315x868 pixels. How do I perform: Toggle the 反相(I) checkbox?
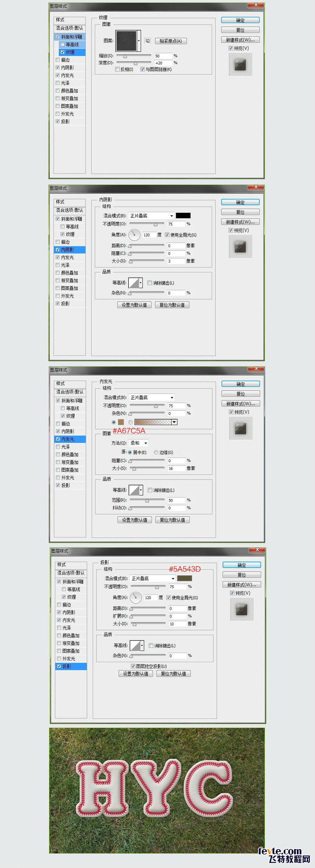(118, 69)
